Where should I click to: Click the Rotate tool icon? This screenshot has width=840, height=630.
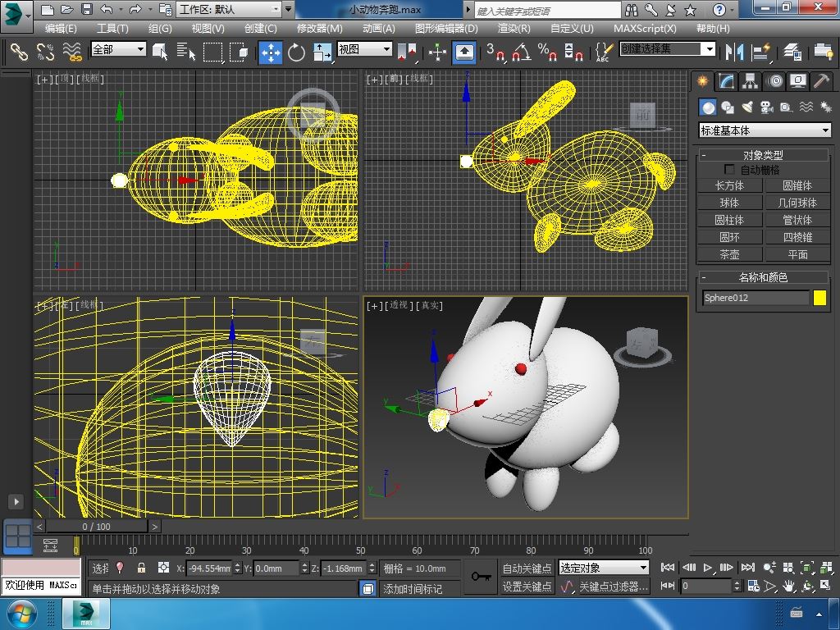click(x=296, y=52)
